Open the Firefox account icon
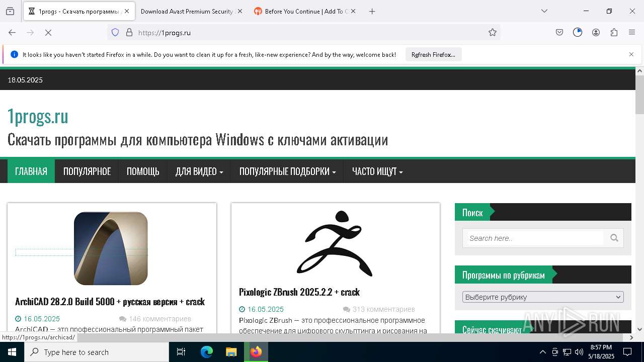The image size is (644, 362). tap(596, 32)
